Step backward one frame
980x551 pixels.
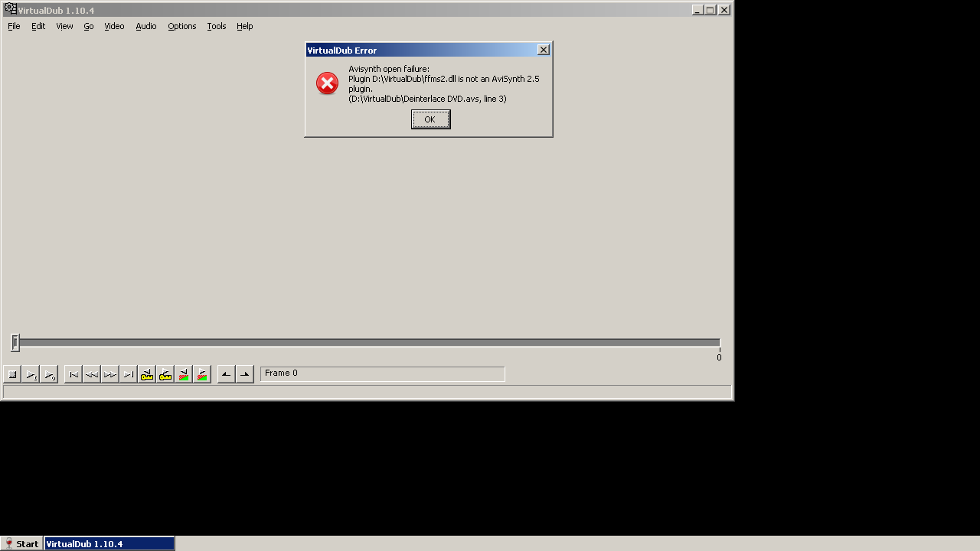click(92, 374)
